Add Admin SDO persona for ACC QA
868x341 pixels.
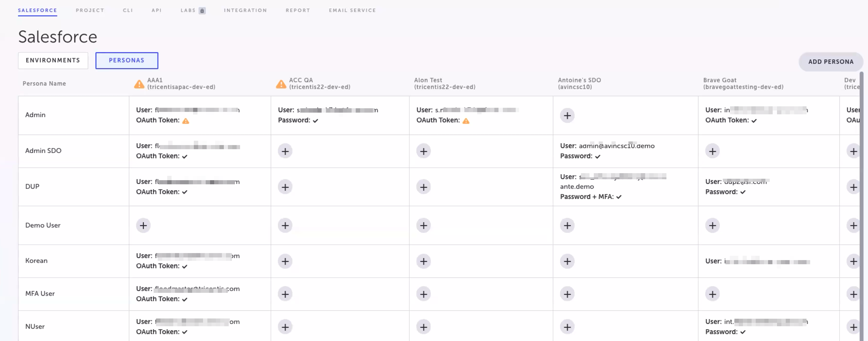point(285,151)
